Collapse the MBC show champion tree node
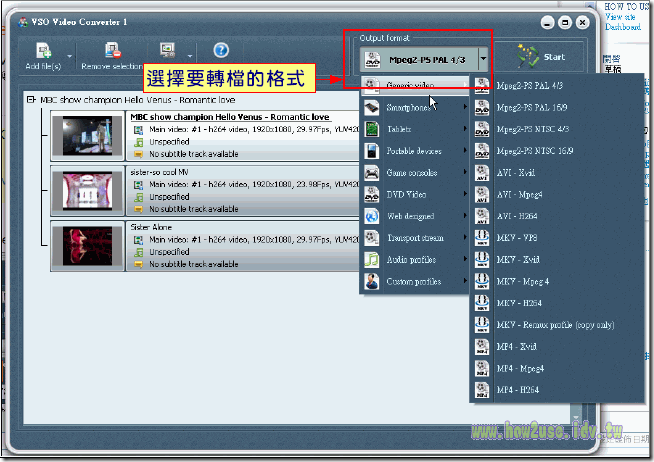 [31, 100]
